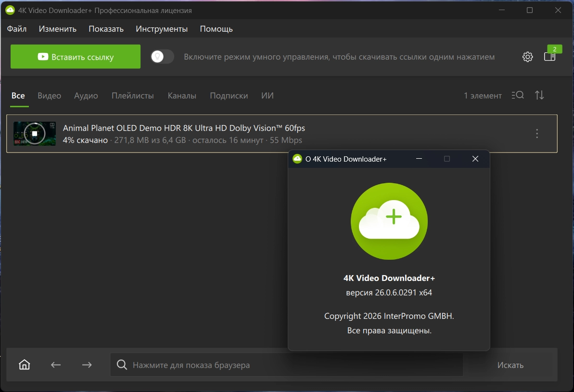
Task: Select the Animal Planet OLED Demo title text
Action: tap(184, 128)
